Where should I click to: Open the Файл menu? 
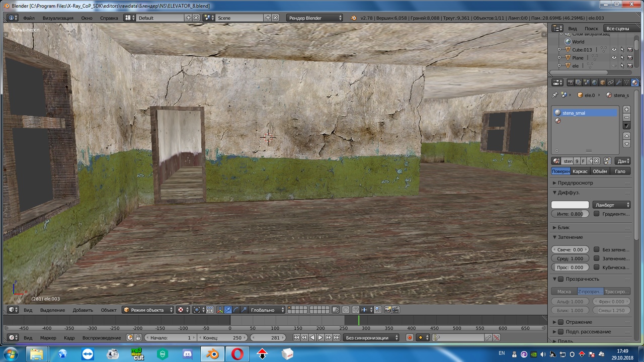point(29,18)
